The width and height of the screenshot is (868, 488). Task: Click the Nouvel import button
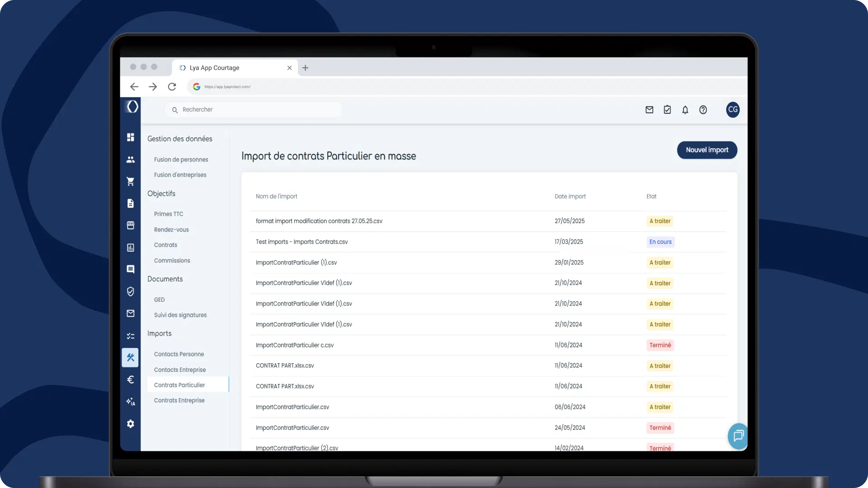(707, 150)
